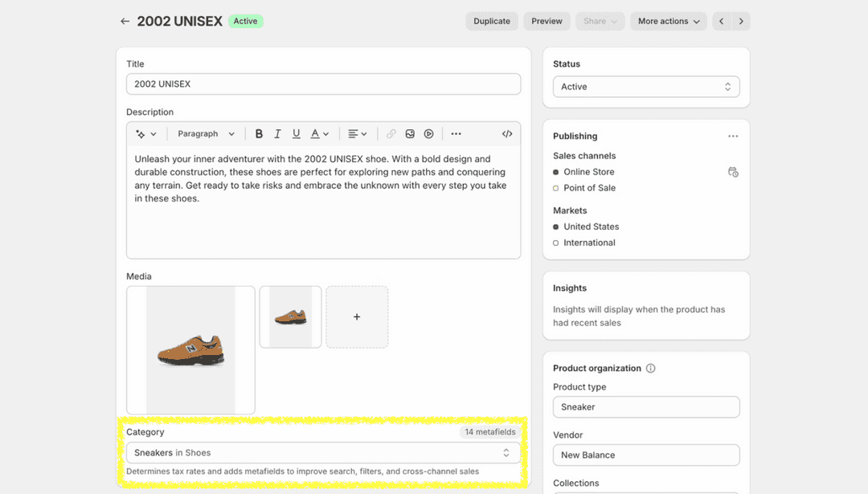Image resolution: width=868 pixels, height=494 pixels.
Task: Switch the description editor to code view
Action: tap(507, 133)
